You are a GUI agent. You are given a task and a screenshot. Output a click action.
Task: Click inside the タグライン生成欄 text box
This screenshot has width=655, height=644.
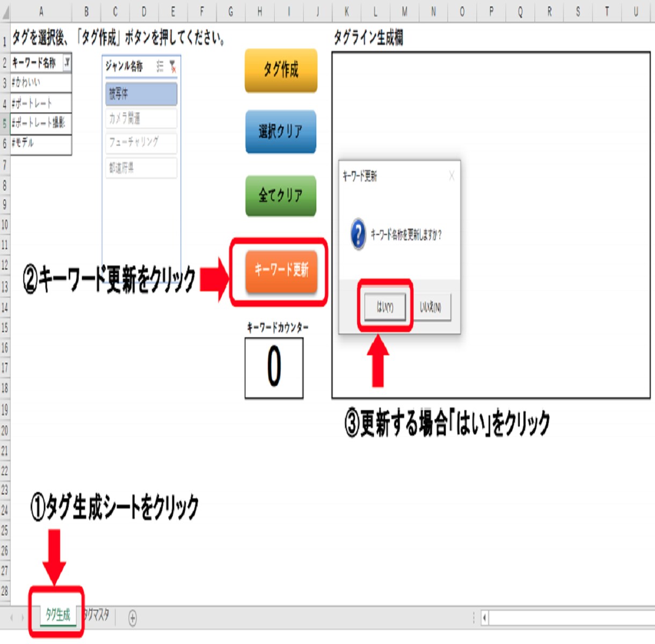(491, 225)
